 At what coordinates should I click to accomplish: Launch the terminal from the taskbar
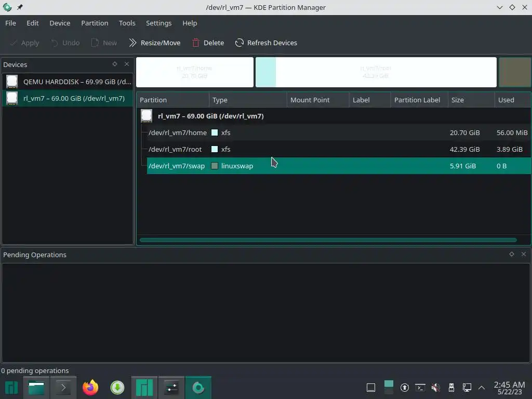coord(63,388)
